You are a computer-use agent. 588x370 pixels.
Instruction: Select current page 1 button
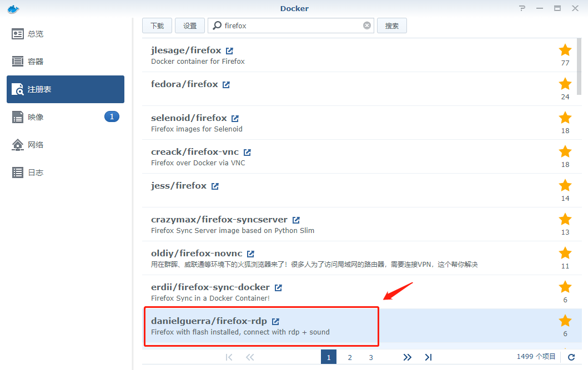tap(329, 357)
